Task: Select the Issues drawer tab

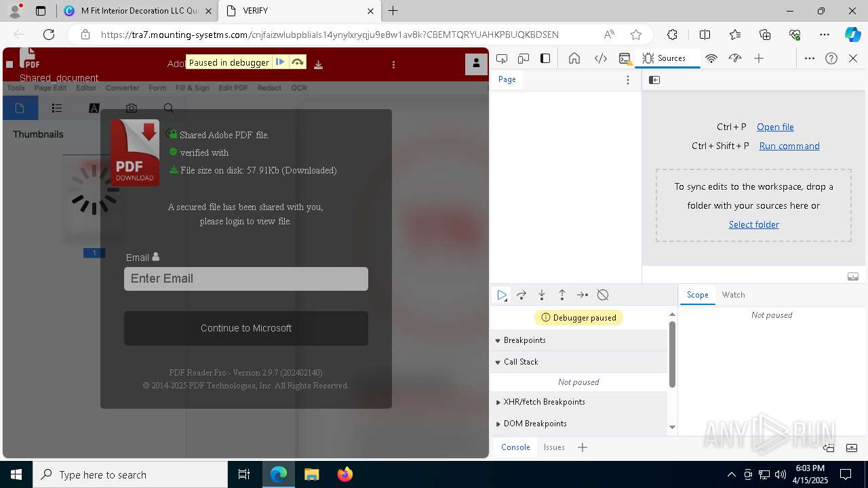Action: click(554, 447)
